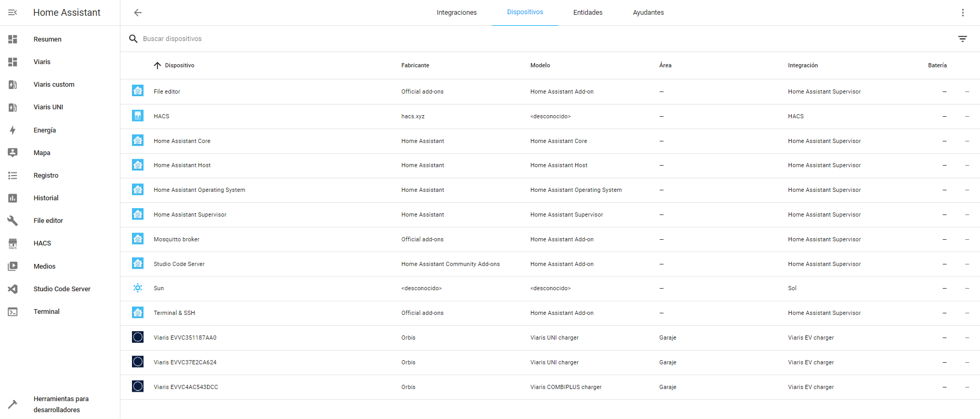Click the Home Assistant title in sidebar
The image size is (980, 419).
[67, 13]
